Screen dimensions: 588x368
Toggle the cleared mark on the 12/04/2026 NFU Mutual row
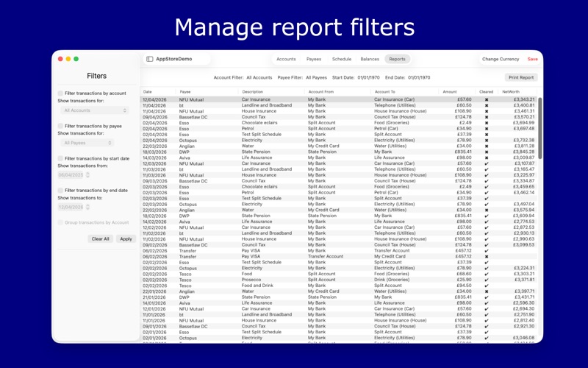pyautogui.click(x=487, y=100)
